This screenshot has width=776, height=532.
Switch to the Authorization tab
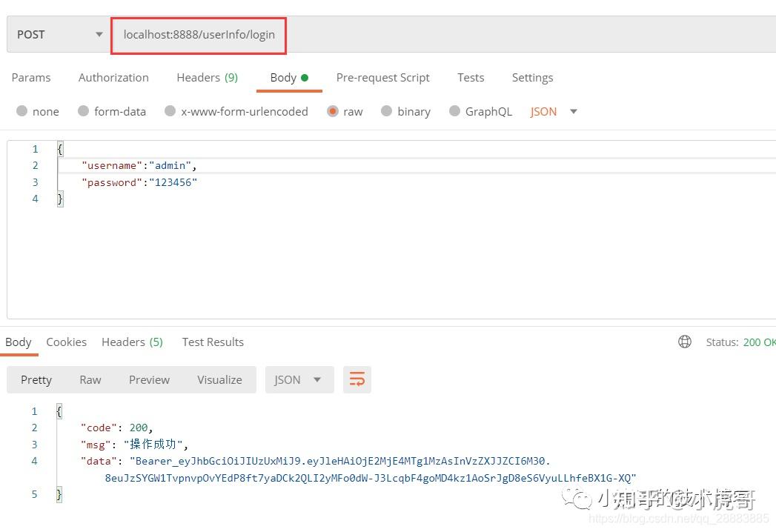[x=113, y=77]
